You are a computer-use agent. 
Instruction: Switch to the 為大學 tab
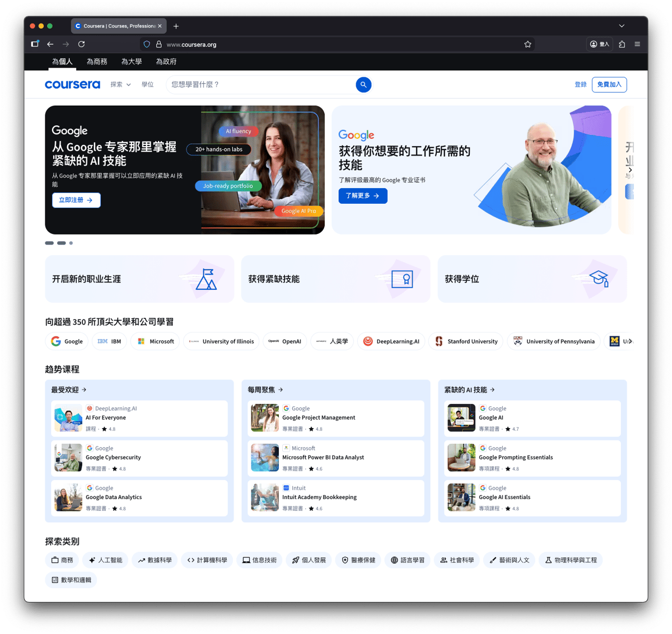point(132,62)
